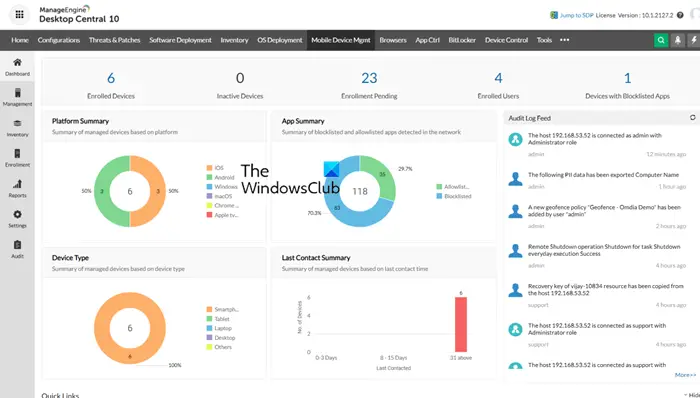Open the Tools tab
The width and height of the screenshot is (700, 398).
[544, 40]
